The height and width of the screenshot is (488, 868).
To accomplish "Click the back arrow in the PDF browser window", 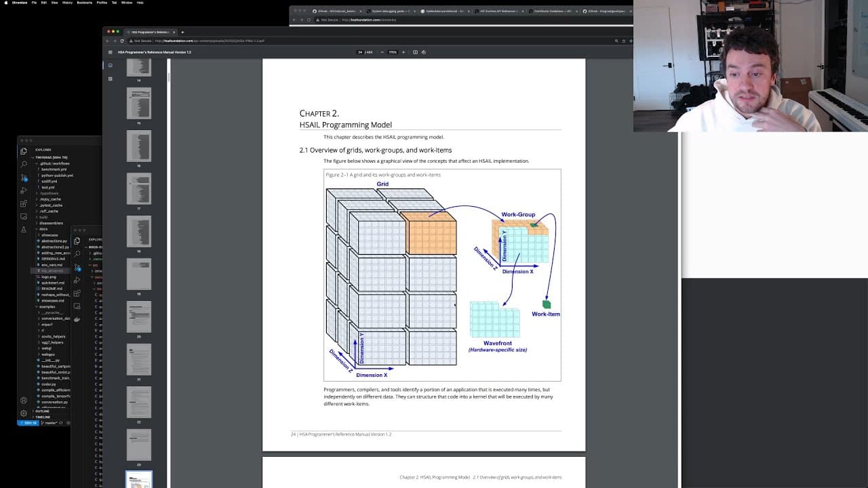I will coord(108,41).
